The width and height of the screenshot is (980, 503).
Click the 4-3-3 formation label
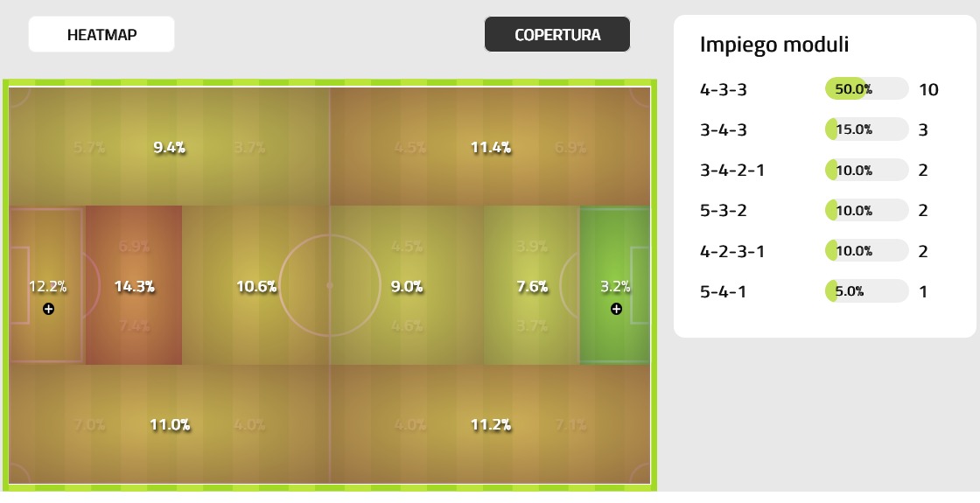click(724, 89)
